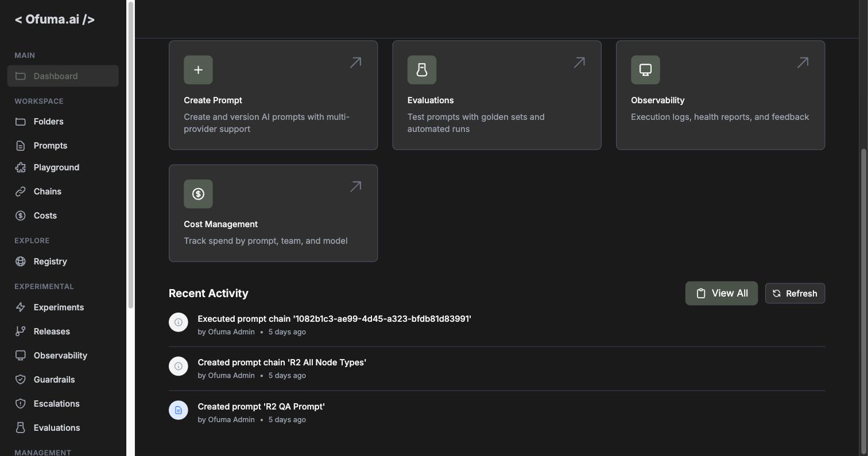Click document icon beside 'R2 QA Prompt'

point(179,410)
